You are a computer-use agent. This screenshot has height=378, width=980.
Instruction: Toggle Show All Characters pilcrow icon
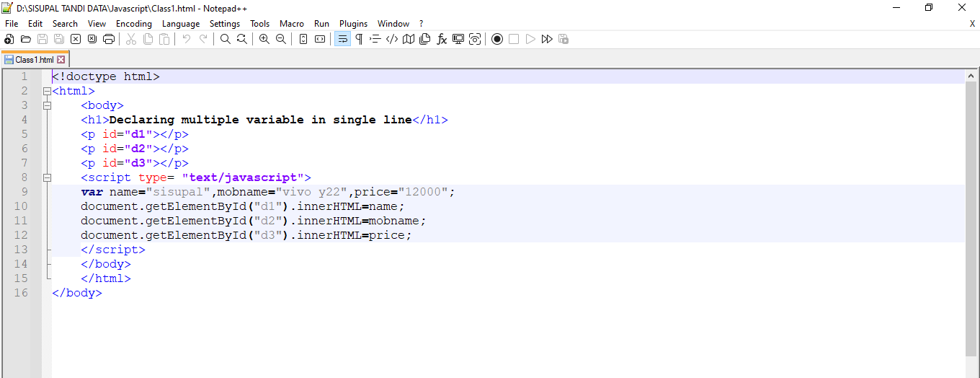coord(359,39)
